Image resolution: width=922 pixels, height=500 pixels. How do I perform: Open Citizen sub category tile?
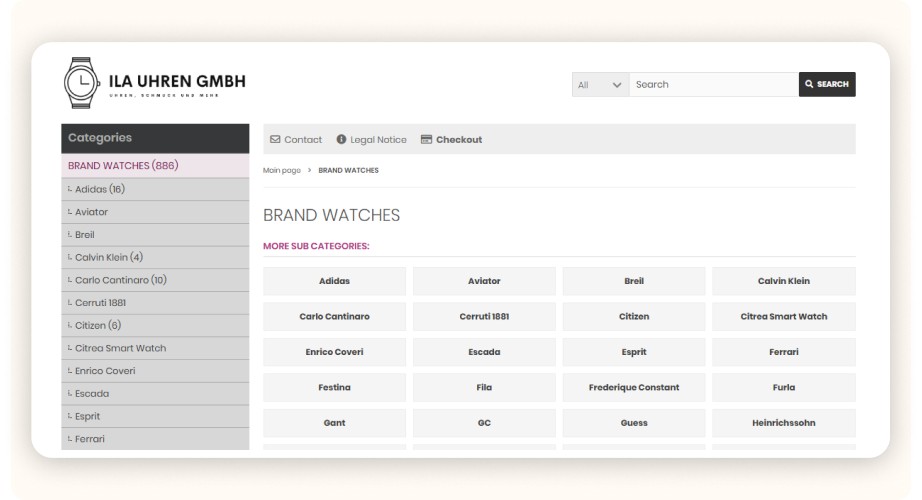[634, 316]
